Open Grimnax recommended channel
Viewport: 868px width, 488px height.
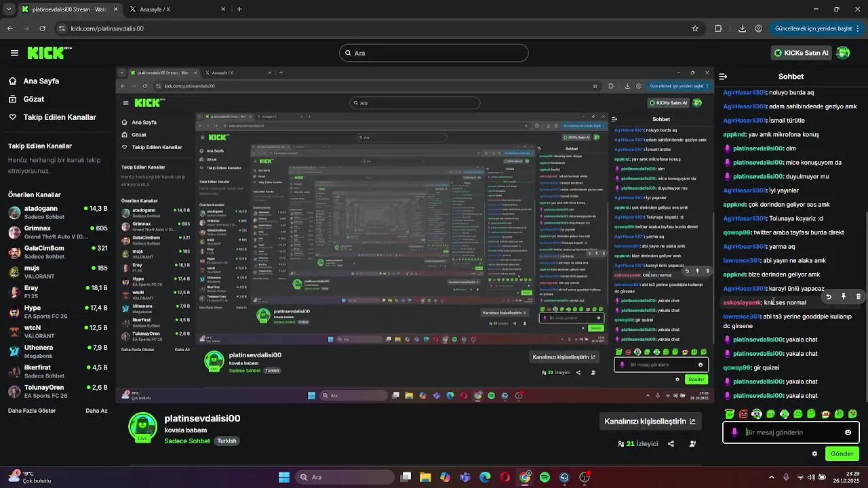(x=57, y=232)
